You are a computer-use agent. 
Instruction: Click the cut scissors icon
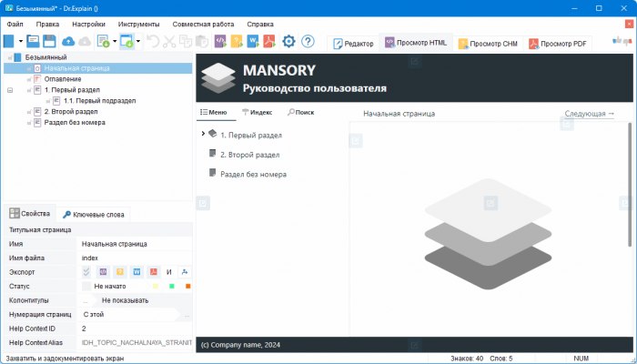(x=169, y=41)
